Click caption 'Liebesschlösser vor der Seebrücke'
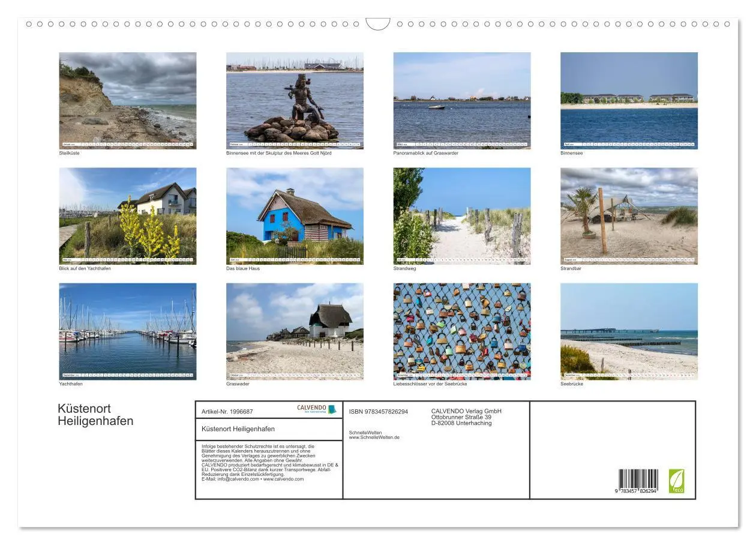This screenshot has width=756, height=545. pos(430,384)
